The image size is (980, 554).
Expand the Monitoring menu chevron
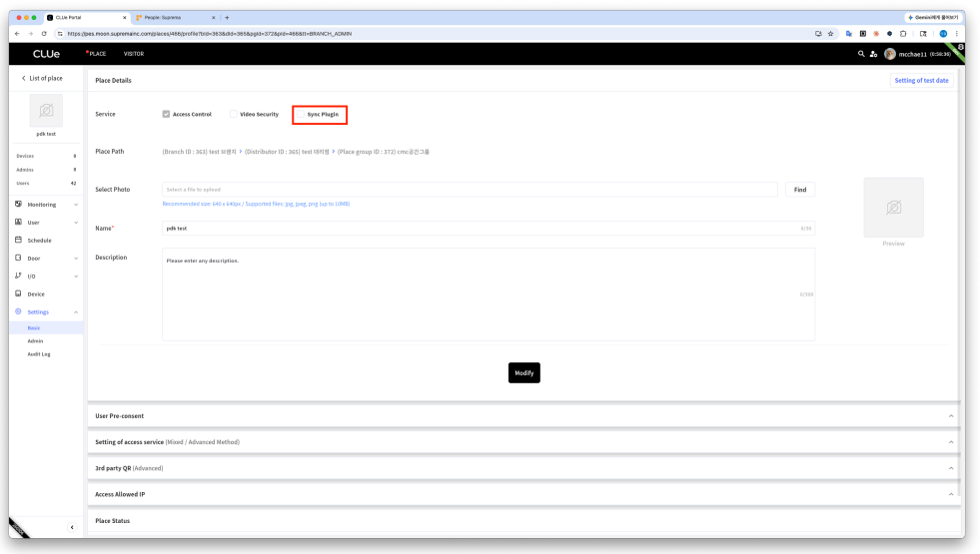pos(76,205)
